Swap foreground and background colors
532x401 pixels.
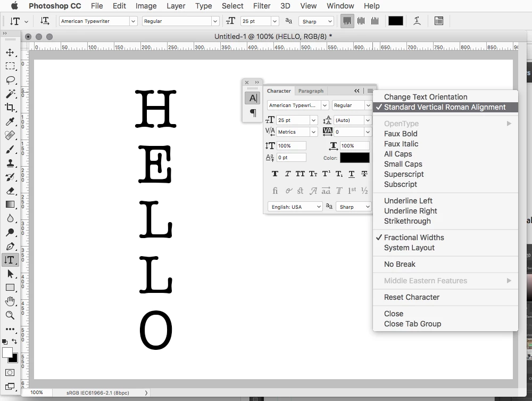pyautogui.click(x=14, y=341)
